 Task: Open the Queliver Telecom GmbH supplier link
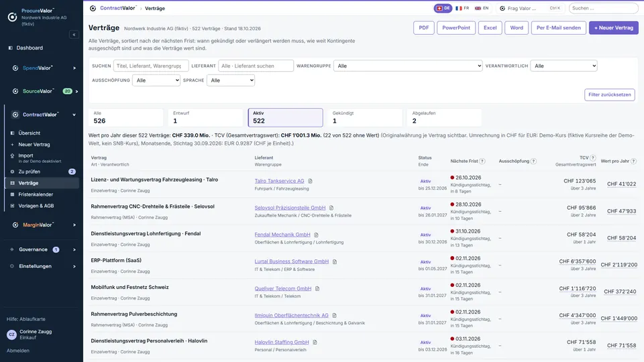click(283, 288)
